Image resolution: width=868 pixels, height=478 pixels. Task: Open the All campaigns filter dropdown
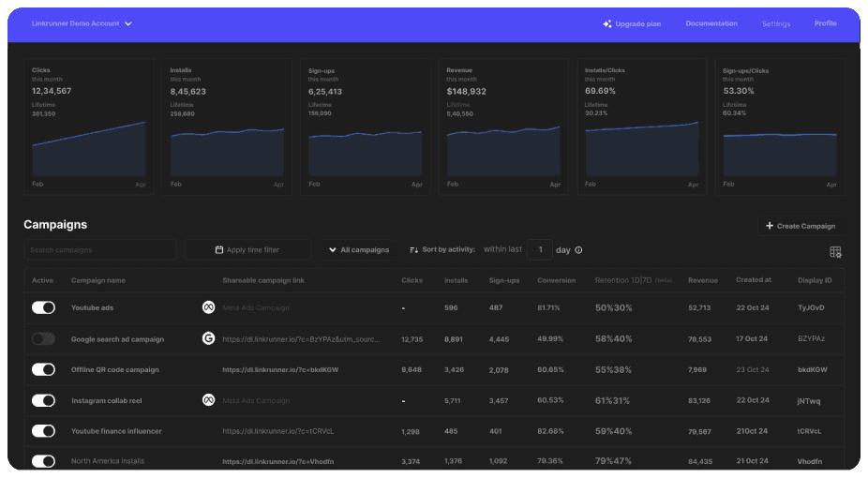(359, 250)
